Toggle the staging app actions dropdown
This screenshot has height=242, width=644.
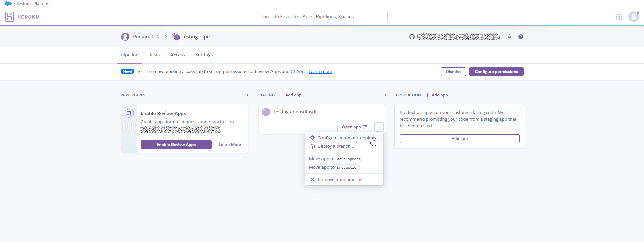[x=379, y=127]
